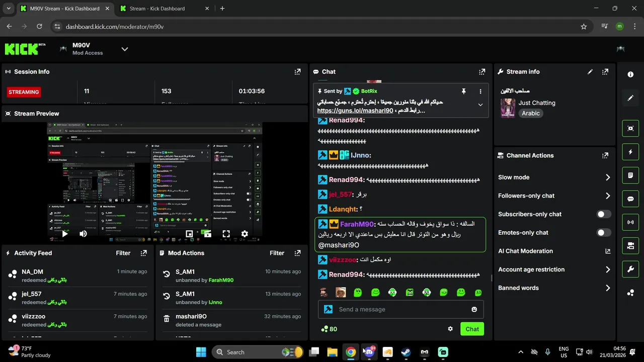Screen dimensions: 644x362
Task: Switch stream preview to theater mode
Action: pos(207,234)
